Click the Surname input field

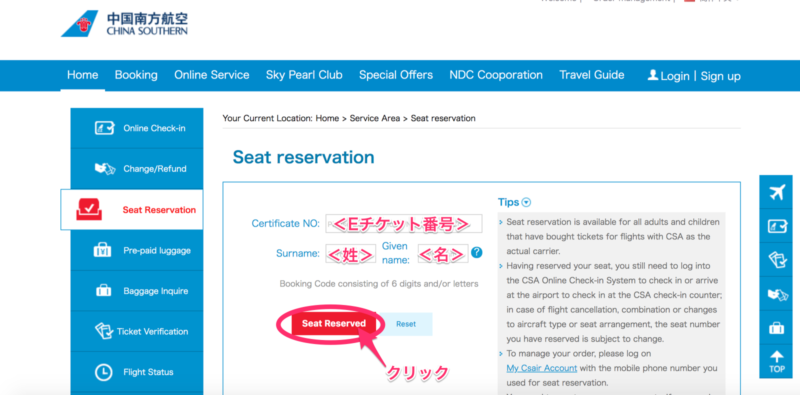(351, 254)
